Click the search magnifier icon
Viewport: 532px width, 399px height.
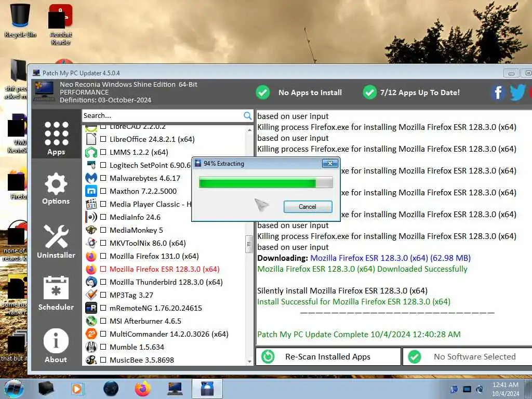[248, 116]
